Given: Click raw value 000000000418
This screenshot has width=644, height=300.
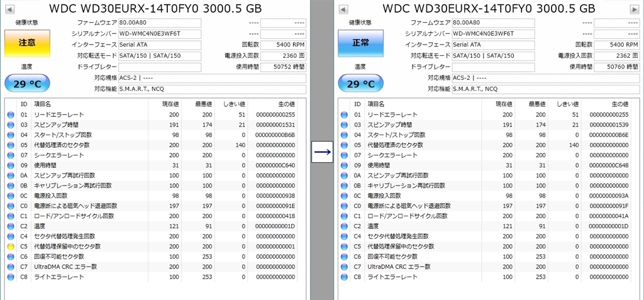Looking at the screenshot, I should click(275, 216).
